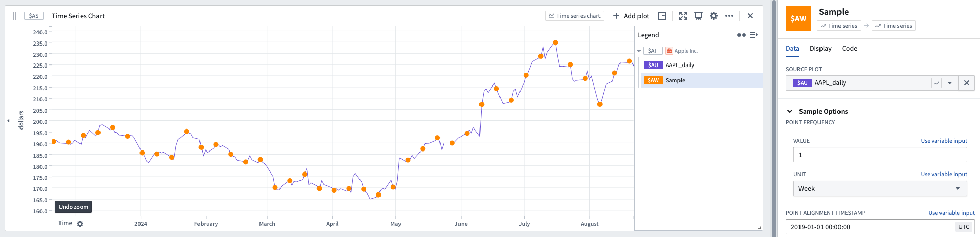Click the Sample title text
Image resolution: width=980 pixels, height=237 pixels.
click(x=834, y=12)
